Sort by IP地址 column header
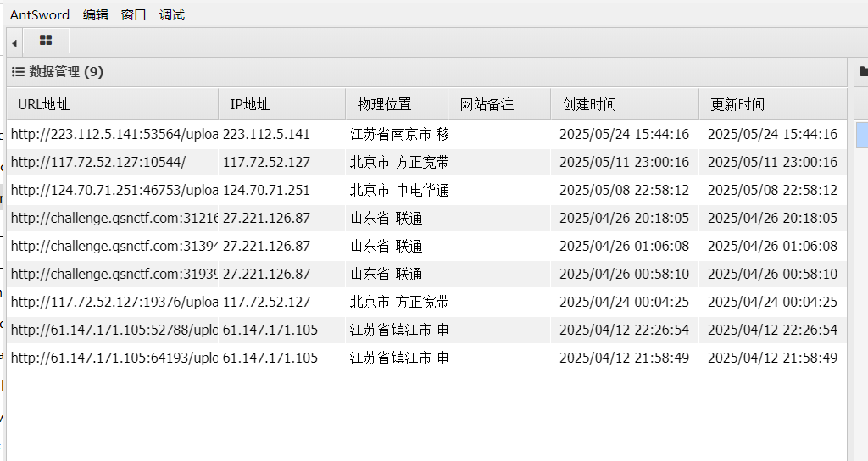Image resolution: width=868 pixels, height=461 pixels. tap(250, 104)
